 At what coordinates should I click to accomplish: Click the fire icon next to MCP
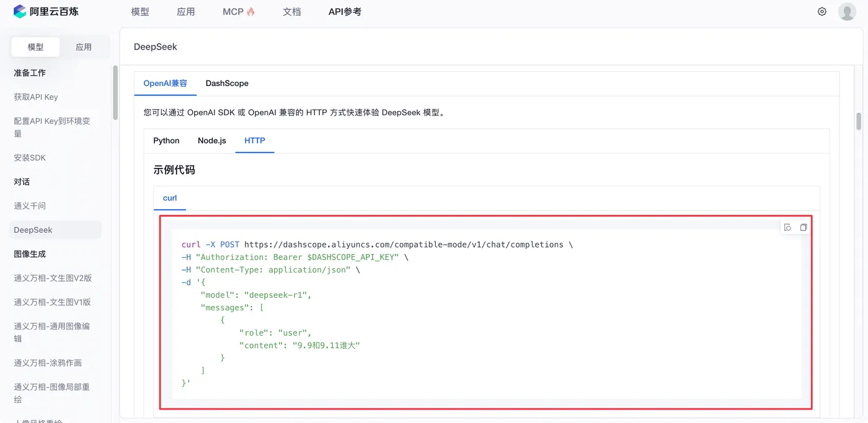pyautogui.click(x=250, y=11)
